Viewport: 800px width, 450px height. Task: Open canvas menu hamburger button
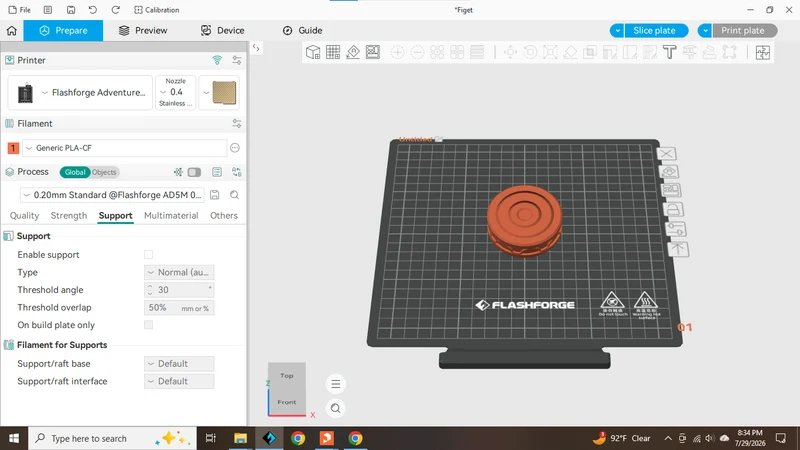(336, 384)
